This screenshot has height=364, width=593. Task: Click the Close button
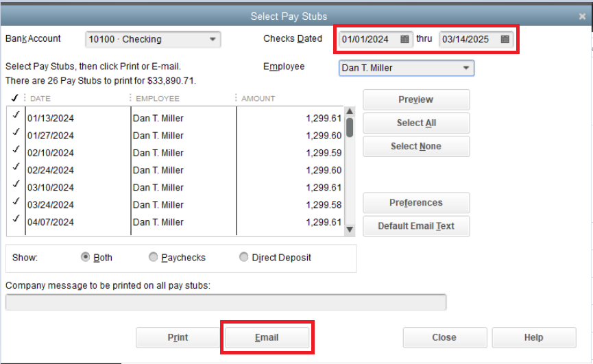(x=445, y=337)
